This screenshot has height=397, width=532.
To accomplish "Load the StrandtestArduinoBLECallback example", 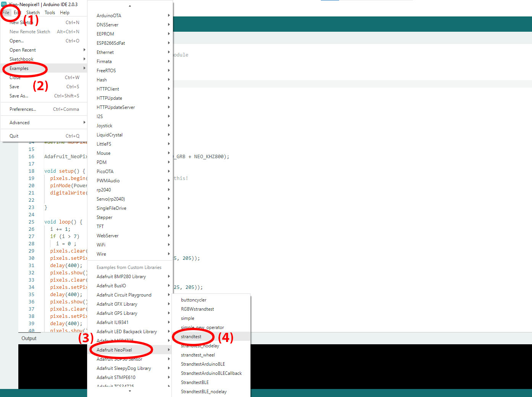I will tap(211, 373).
